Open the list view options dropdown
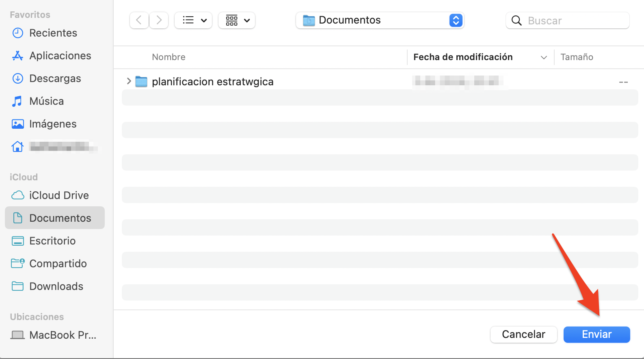The image size is (644, 359). point(193,20)
